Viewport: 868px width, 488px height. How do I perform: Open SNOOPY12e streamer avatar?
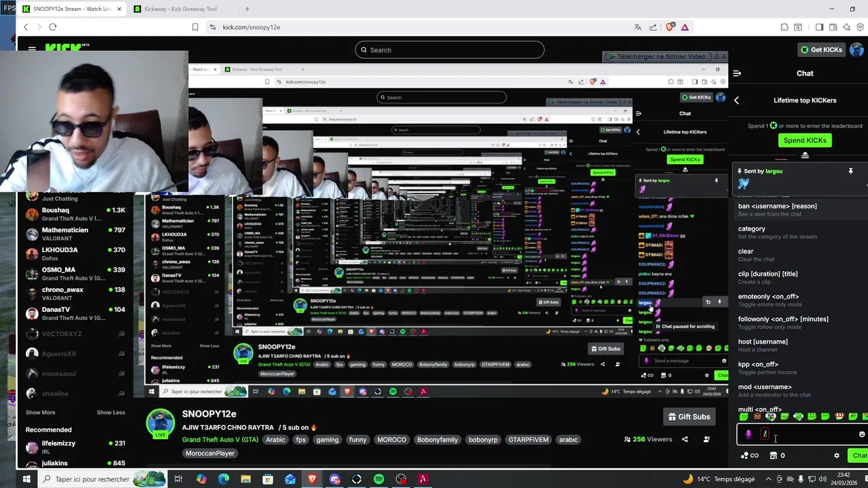(x=161, y=424)
